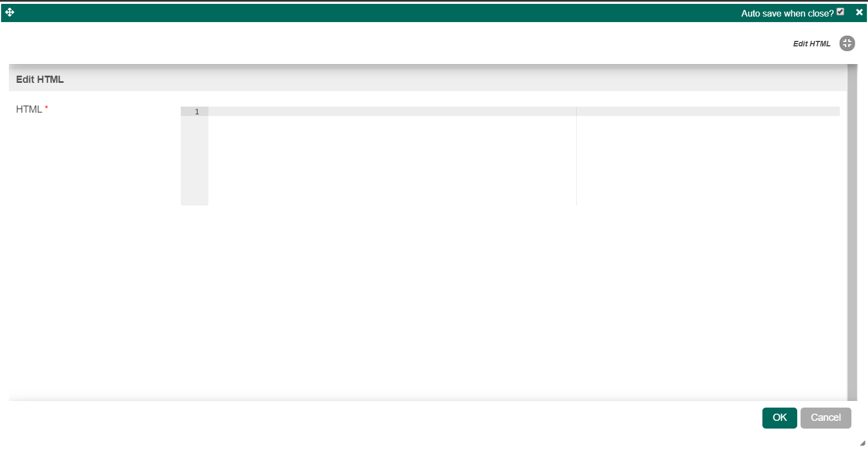Click the collapse-arrows circle icon
Screen dimensions: 868x449
coord(847,43)
